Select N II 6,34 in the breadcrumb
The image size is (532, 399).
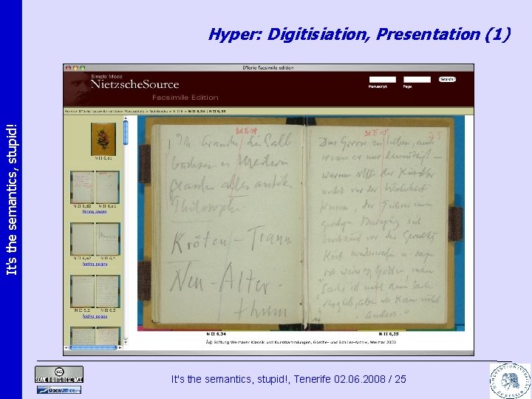click(x=197, y=112)
